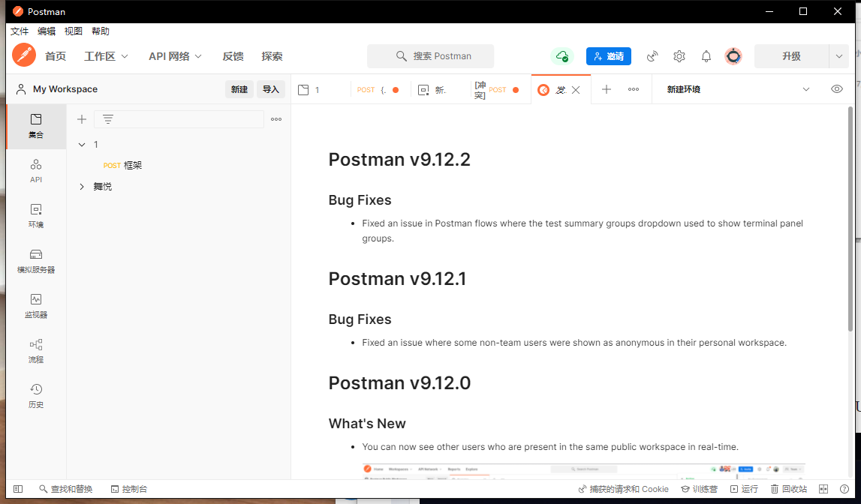
Task: Select the API sidebar icon
Action: tap(35, 171)
